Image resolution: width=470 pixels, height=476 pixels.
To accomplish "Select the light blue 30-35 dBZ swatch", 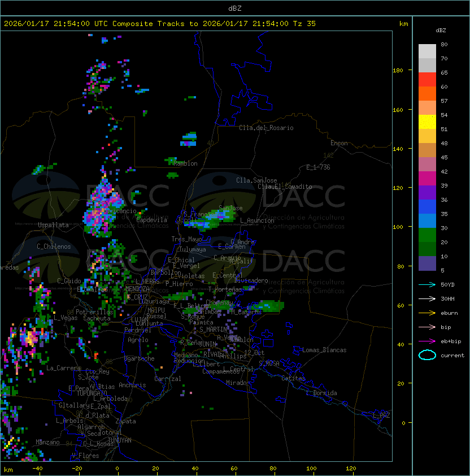I will pos(427,221).
